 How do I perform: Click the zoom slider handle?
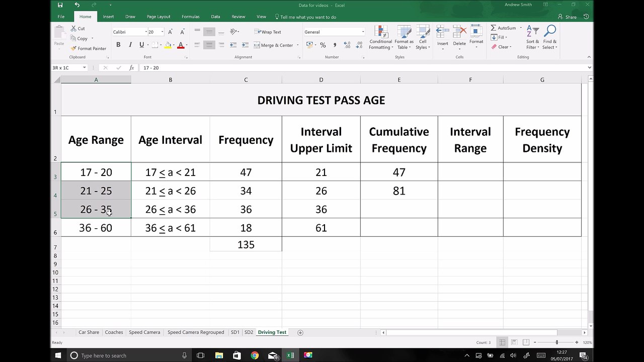coord(556,342)
